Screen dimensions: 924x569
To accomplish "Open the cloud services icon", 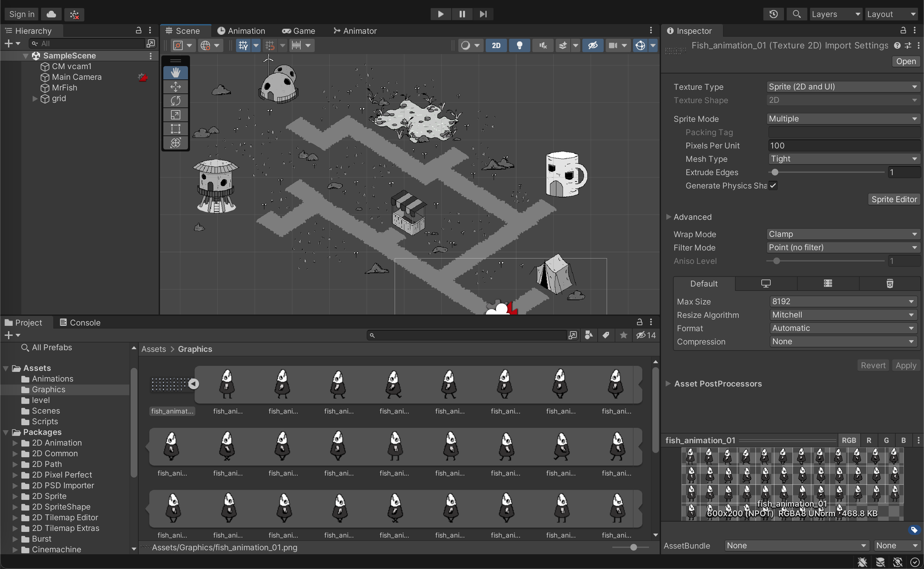I will click(51, 14).
